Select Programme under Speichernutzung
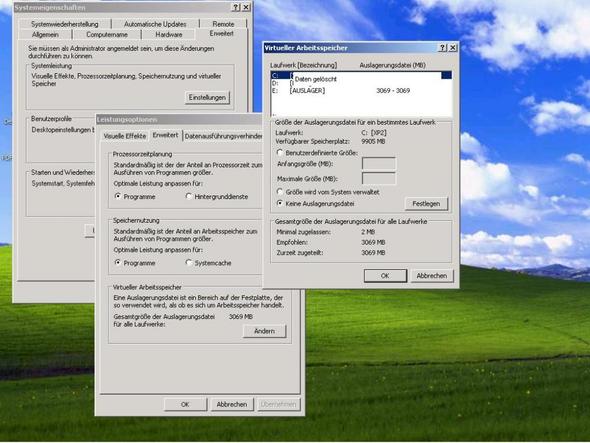 tap(135, 263)
